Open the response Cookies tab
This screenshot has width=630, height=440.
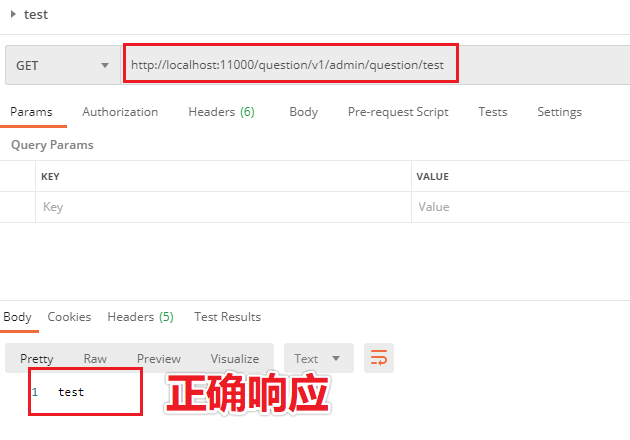pyautogui.click(x=69, y=317)
